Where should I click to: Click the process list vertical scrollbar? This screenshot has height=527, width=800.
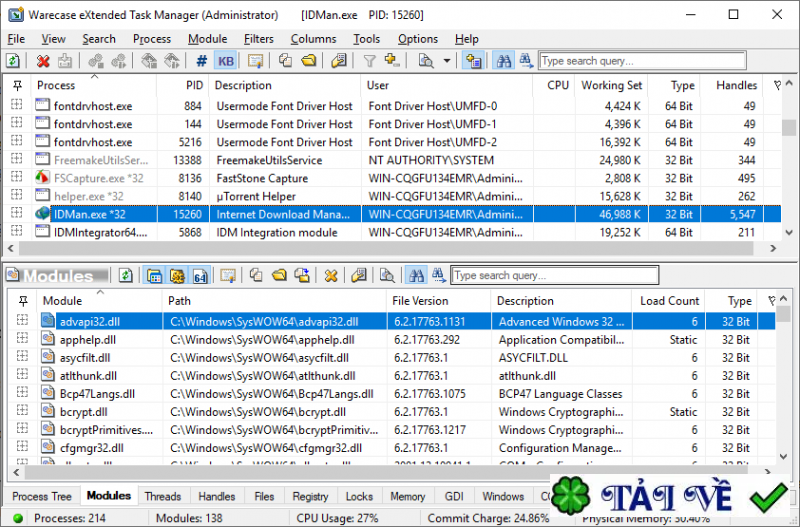[791, 160]
